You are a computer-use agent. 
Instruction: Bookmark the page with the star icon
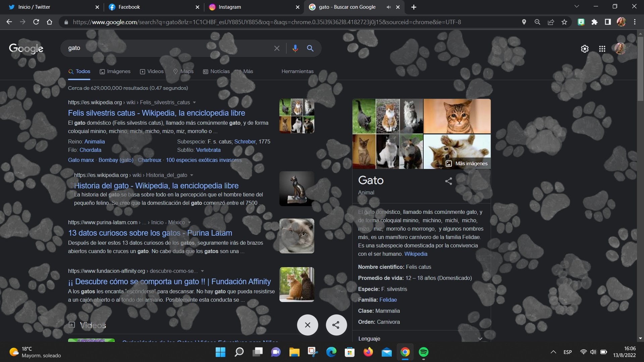(564, 22)
